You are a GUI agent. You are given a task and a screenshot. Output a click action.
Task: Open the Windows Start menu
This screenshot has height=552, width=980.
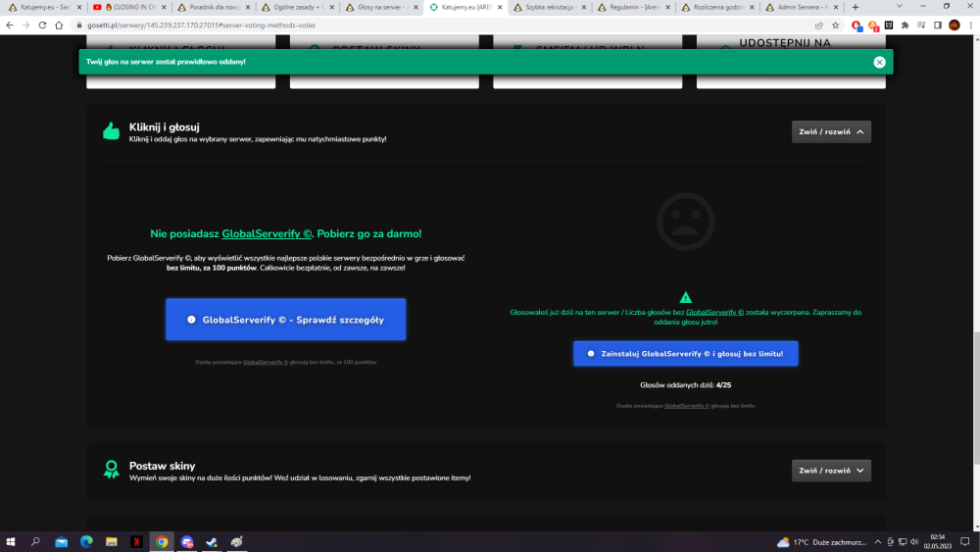11,542
